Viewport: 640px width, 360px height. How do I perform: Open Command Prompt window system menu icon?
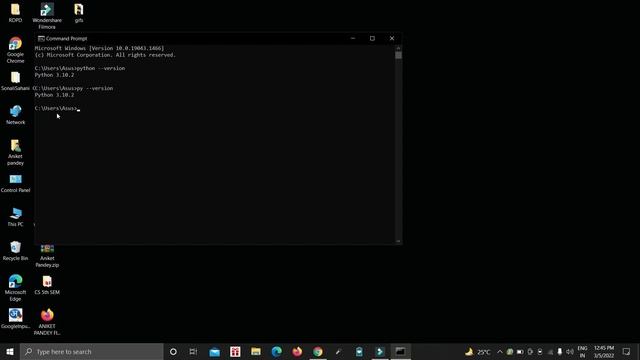pos(41,38)
